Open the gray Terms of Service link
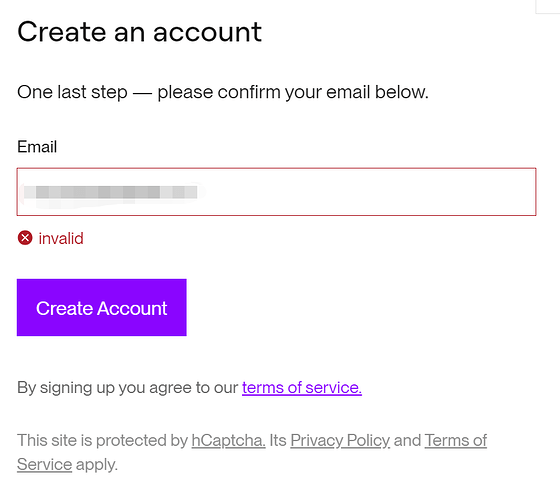This screenshot has height=500, width=560. [x=456, y=440]
